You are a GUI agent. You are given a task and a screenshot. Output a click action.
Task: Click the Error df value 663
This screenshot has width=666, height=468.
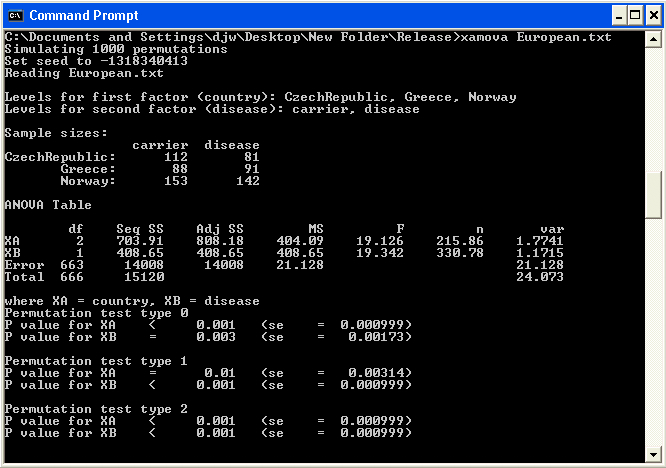coord(72,265)
